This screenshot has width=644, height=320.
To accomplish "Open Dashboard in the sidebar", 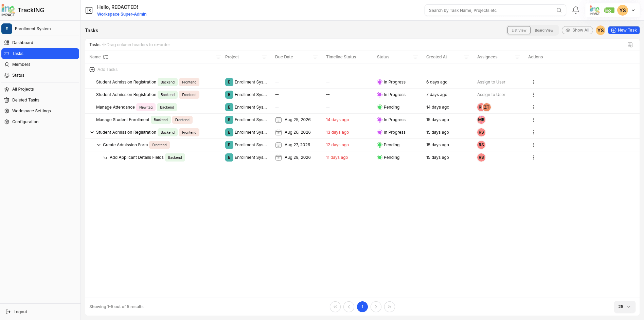I will (40, 43).
